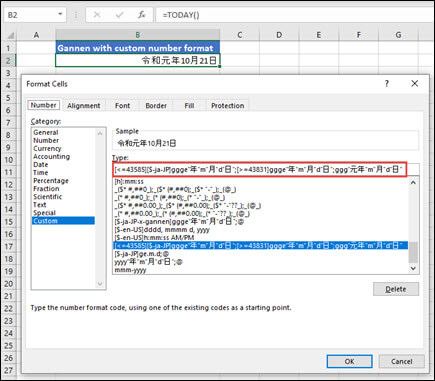This screenshot has height=381, width=435.
Task: Select column C header
Action: (x=239, y=35)
